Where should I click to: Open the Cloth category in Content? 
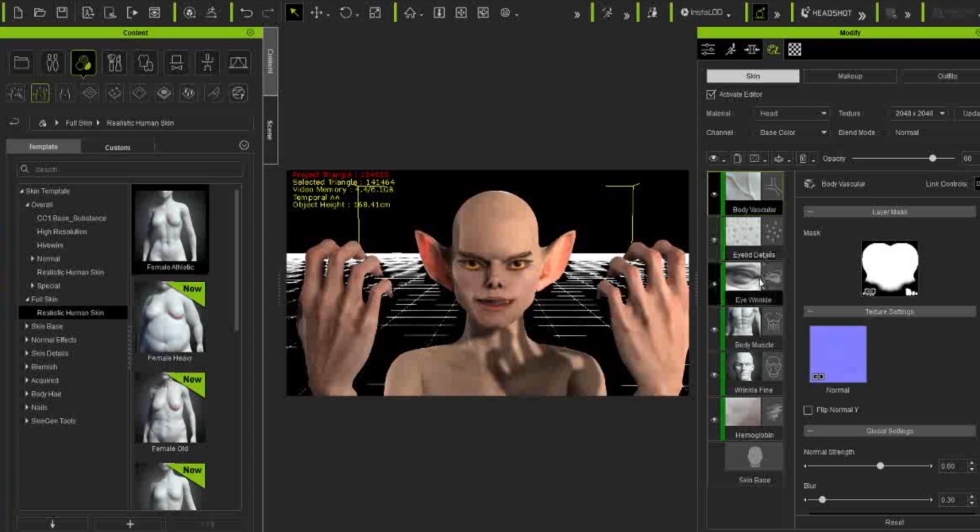(146, 63)
